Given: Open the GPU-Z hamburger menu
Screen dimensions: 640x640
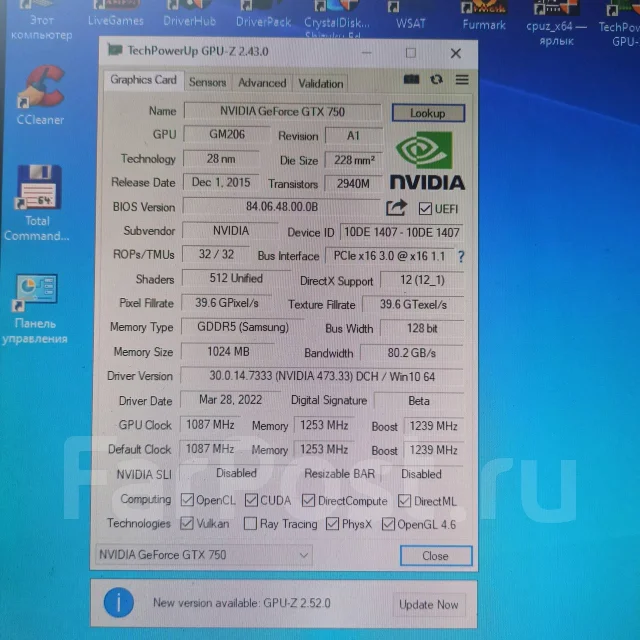Looking at the screenshot, I should (x=462, y=80).
